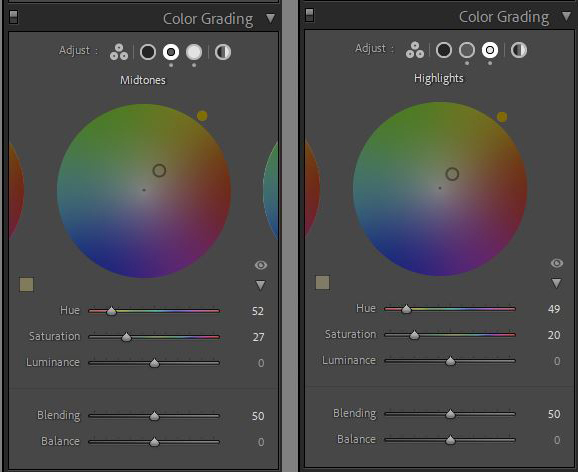Click the left Color Grading panel title
Screen dimensions: 578x472
coord(208,19)
